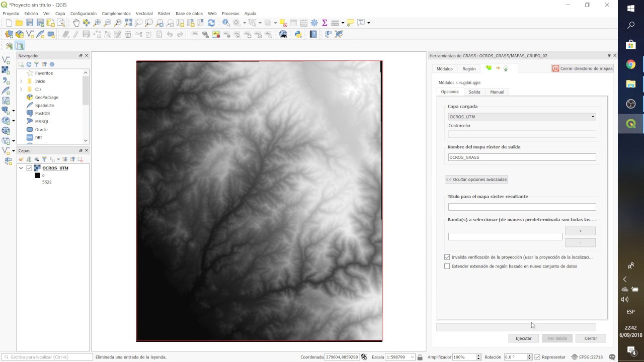The image size is (644, 362).
Task: Zoom to full extent
Action: click(x=128, y=23)
